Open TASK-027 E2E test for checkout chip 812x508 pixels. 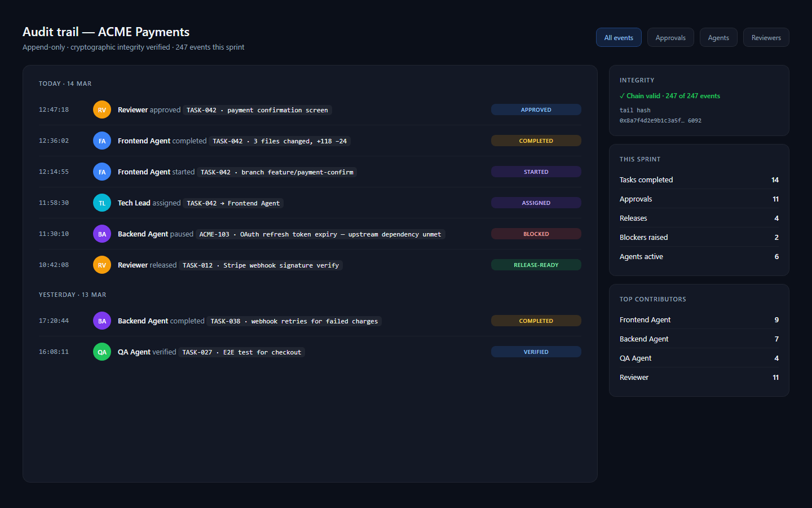[x=242, y=352]
